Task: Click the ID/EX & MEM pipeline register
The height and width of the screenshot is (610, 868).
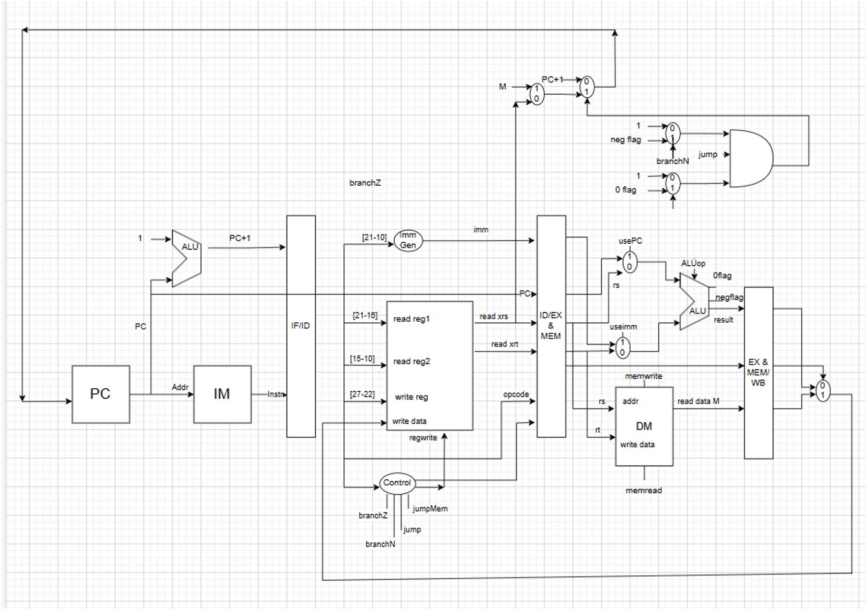Action: coord(551,326)
